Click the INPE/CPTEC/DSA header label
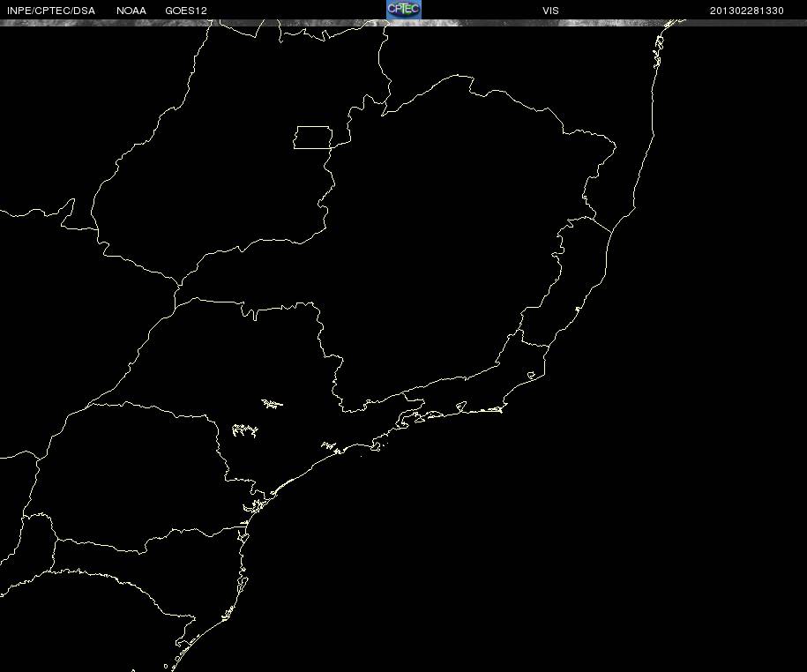Viewport: 807px width, 672px height. coord(51,11)
